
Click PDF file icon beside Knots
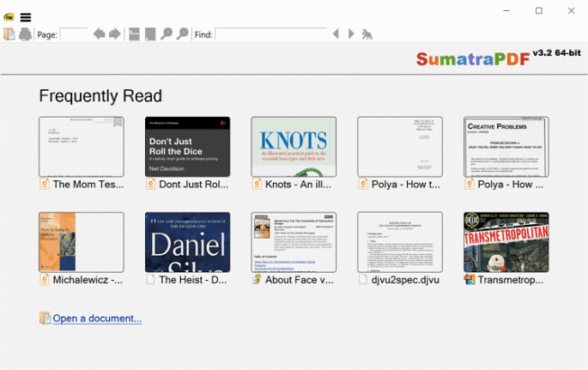point(257,184)
